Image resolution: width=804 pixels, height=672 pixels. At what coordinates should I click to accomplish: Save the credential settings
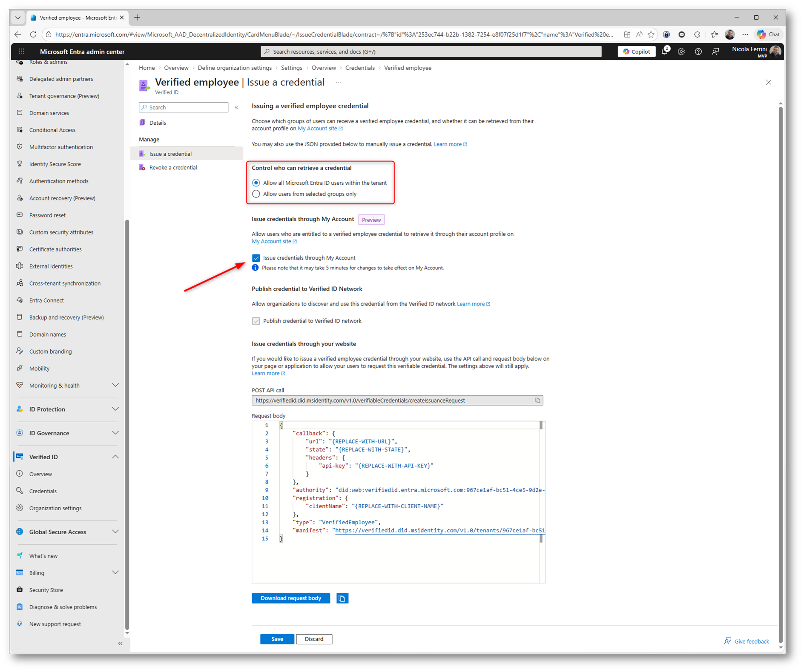[277, 639]
